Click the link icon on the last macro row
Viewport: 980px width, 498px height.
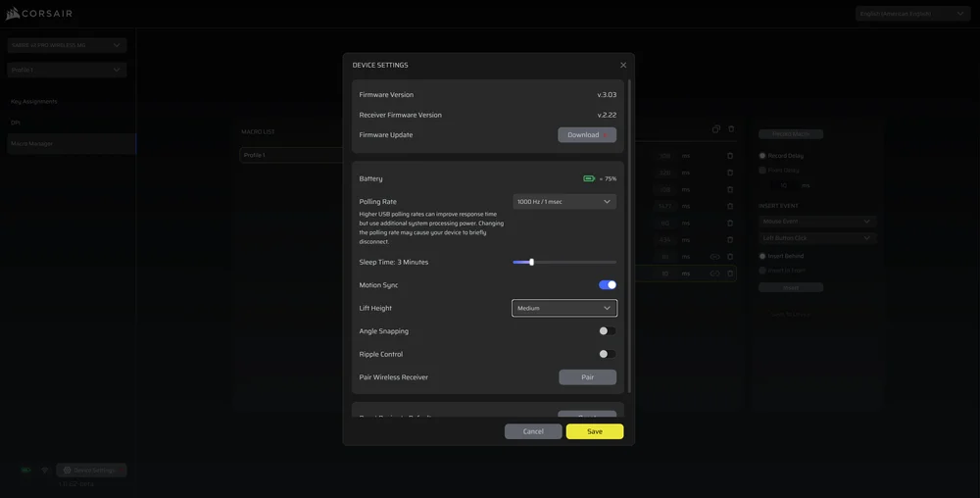[715, 274]
